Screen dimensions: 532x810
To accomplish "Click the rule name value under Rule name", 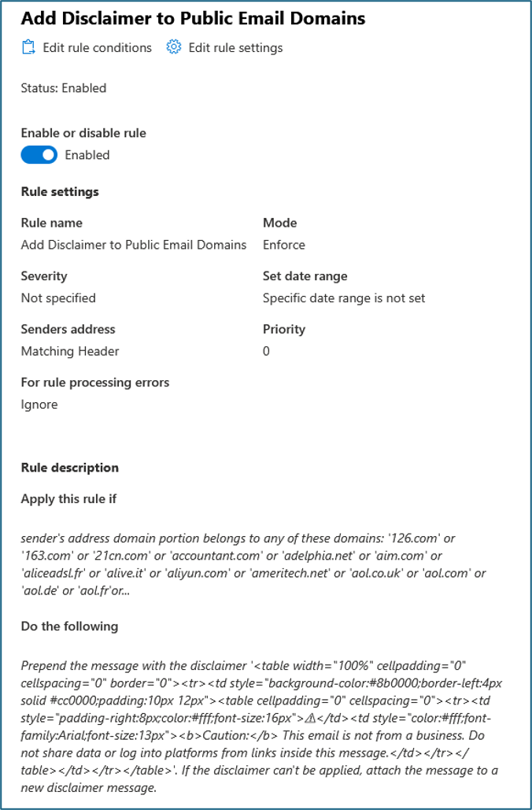I will click(134, 245).
